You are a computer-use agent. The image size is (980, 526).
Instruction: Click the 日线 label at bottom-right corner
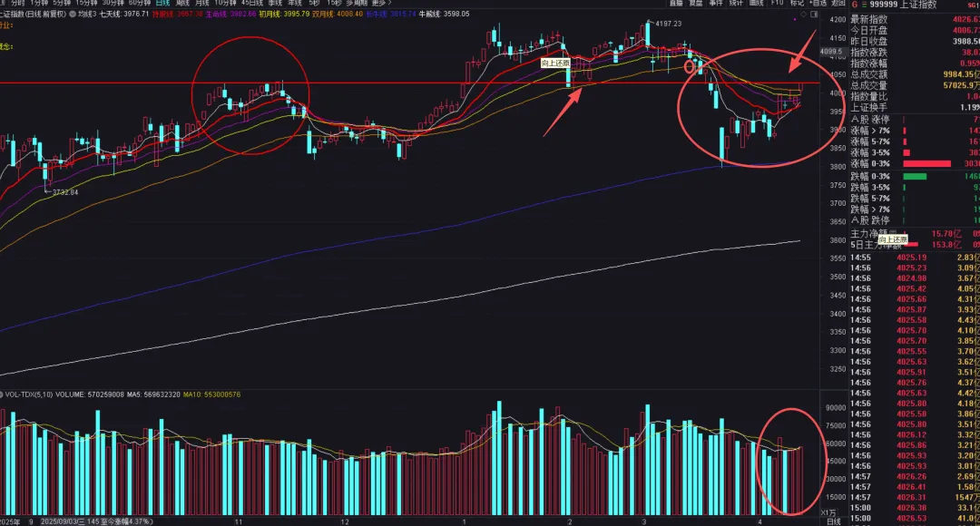click(833, 521)
